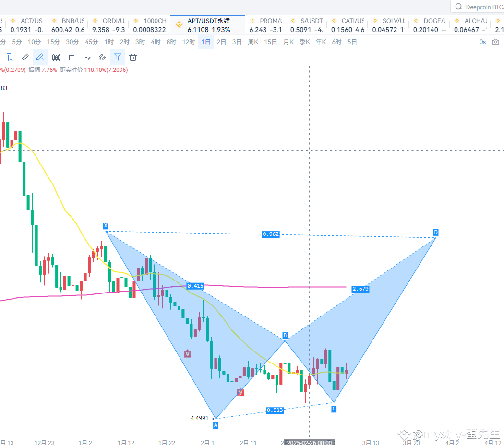Switch to the DOGE/USDT tab

click(x=429, y=24)
